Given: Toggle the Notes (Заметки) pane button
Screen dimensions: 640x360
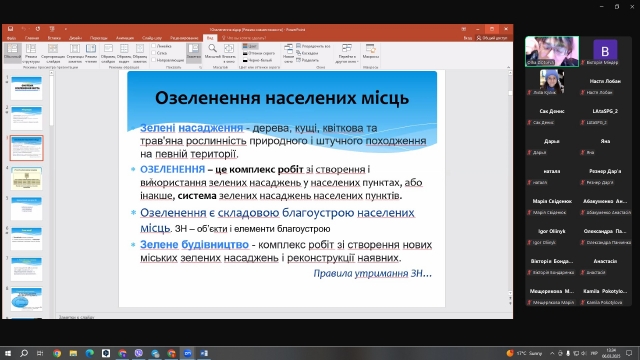Looking at the screenshot, I should [x=193, y=53].
